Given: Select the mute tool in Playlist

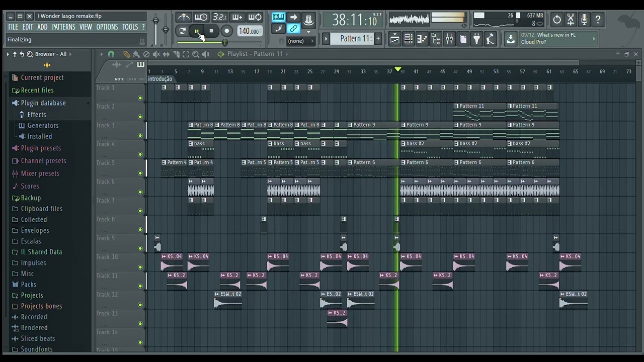Looking at the screenshot, I should point(156,54).
